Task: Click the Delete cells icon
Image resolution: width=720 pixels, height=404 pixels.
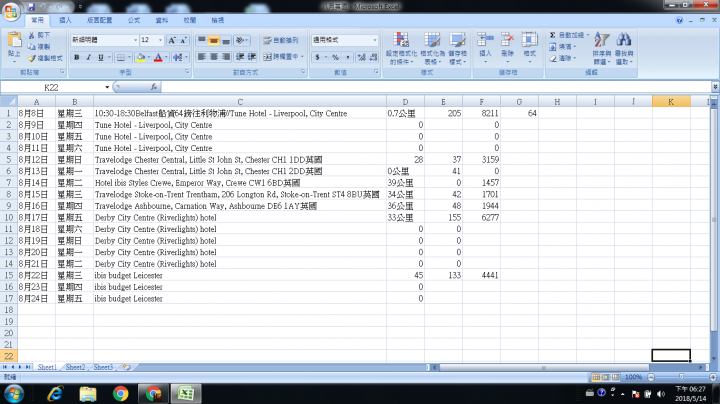Action: pyautogui.click(x=507, y=40)
